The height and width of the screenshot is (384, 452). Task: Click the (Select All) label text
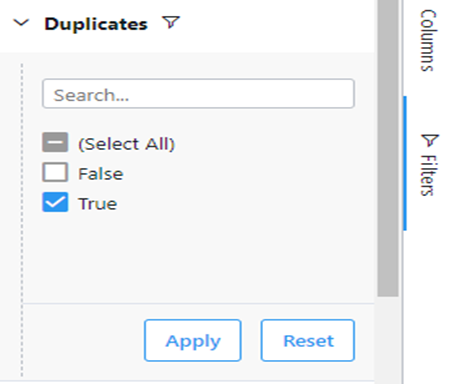pyautogui.click(x=126, y=144)
